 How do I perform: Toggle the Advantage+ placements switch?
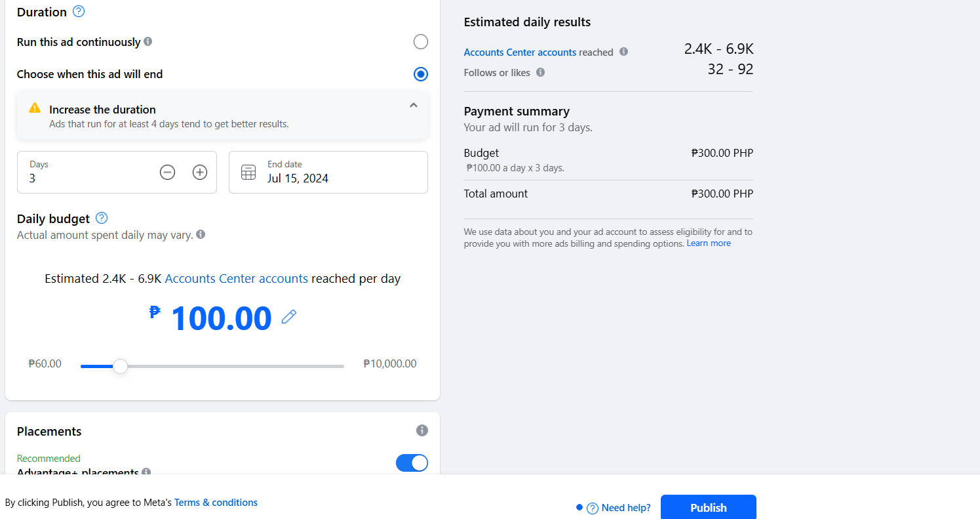(412, 463)
